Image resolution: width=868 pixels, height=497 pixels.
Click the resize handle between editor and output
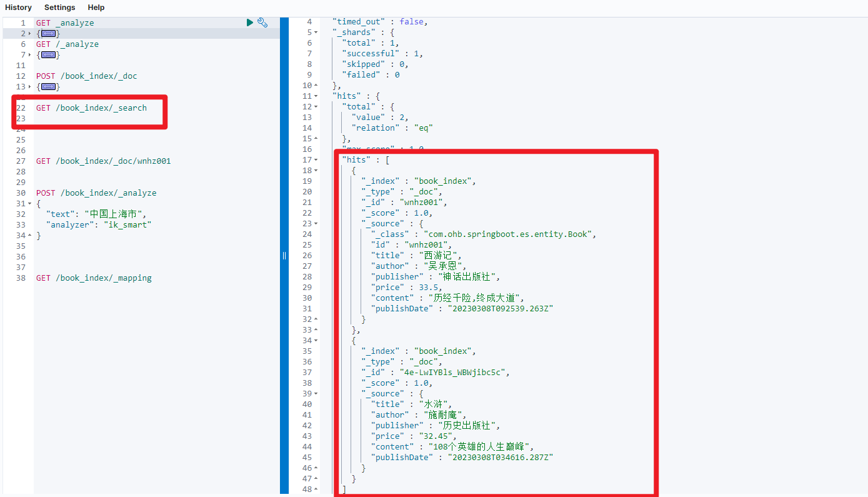click(284, 255)
